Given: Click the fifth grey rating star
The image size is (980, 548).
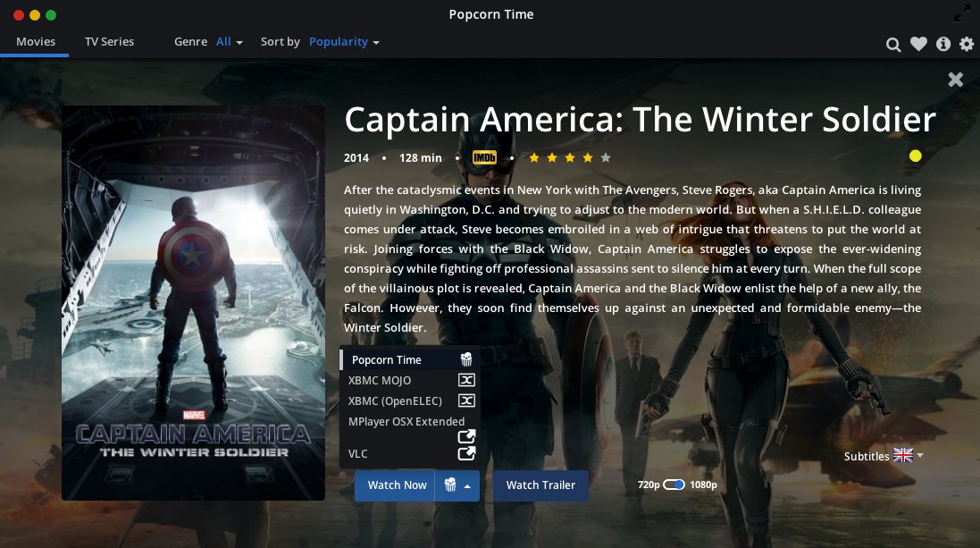Looking at the screenshot, I should click(x=606, y=157).
